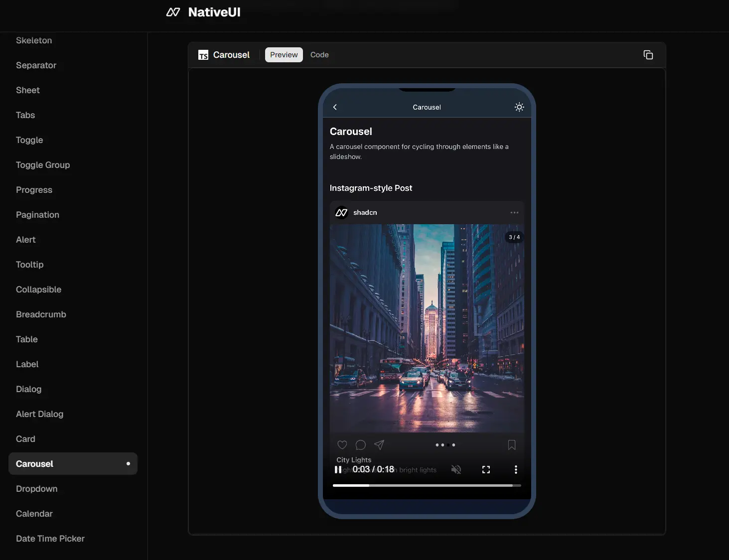Open the video player more options menu

[x=516, y=469]
